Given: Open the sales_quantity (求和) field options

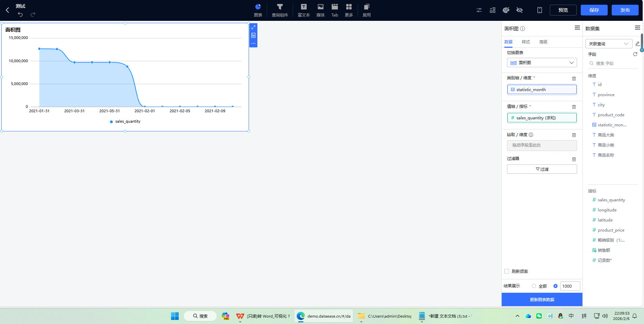Looking at the screenshot, I should coord(542,118).
